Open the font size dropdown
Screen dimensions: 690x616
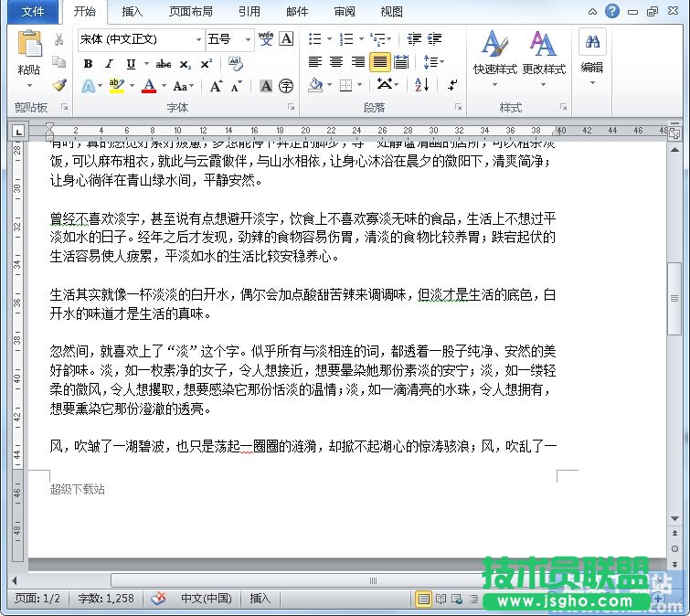(247, 39)
